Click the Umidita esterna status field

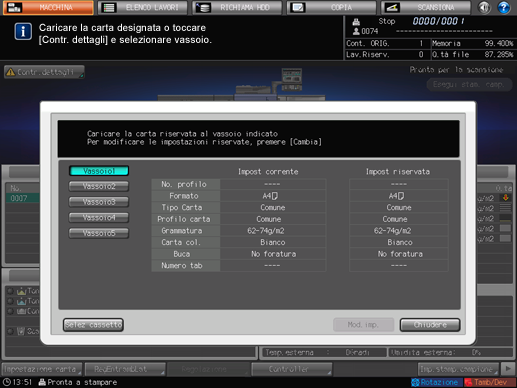(451, 352)
